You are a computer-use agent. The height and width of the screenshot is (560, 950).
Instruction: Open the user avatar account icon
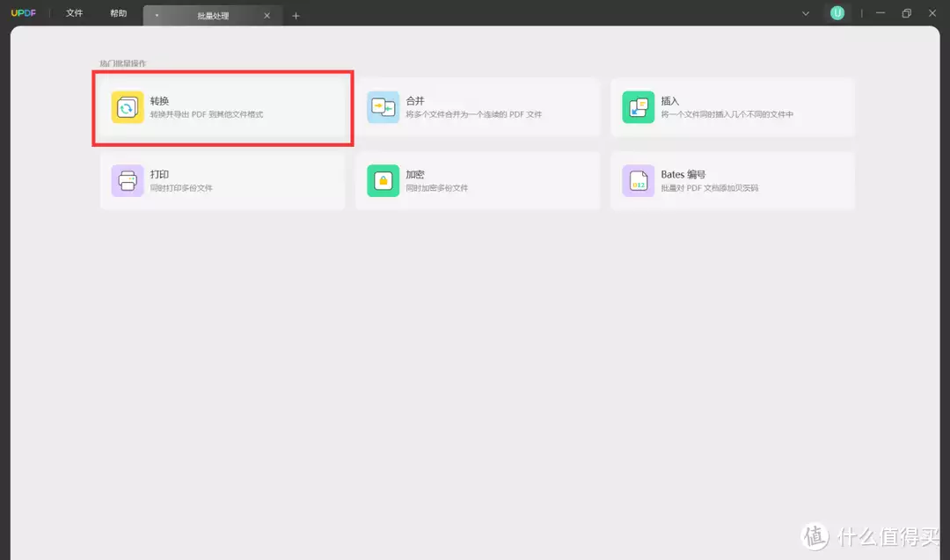tap(837, 12)
